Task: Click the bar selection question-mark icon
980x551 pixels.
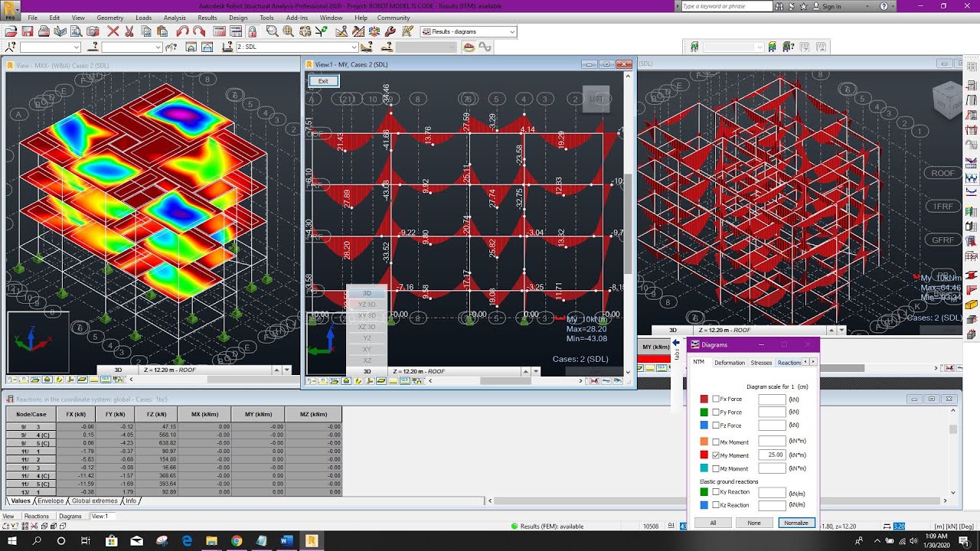Action: pos(93,47)
